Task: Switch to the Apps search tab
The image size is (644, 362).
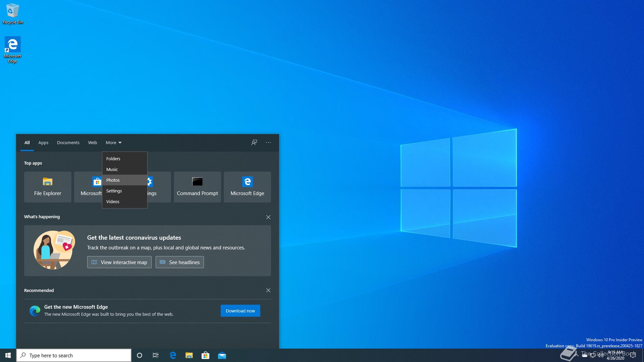Action: (43, 142)
